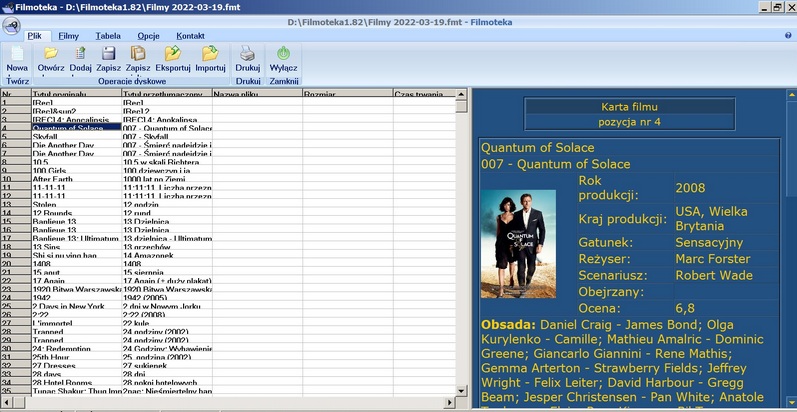
Task: Click the film table's scroll-down arrow
Action: click(461, 390)
